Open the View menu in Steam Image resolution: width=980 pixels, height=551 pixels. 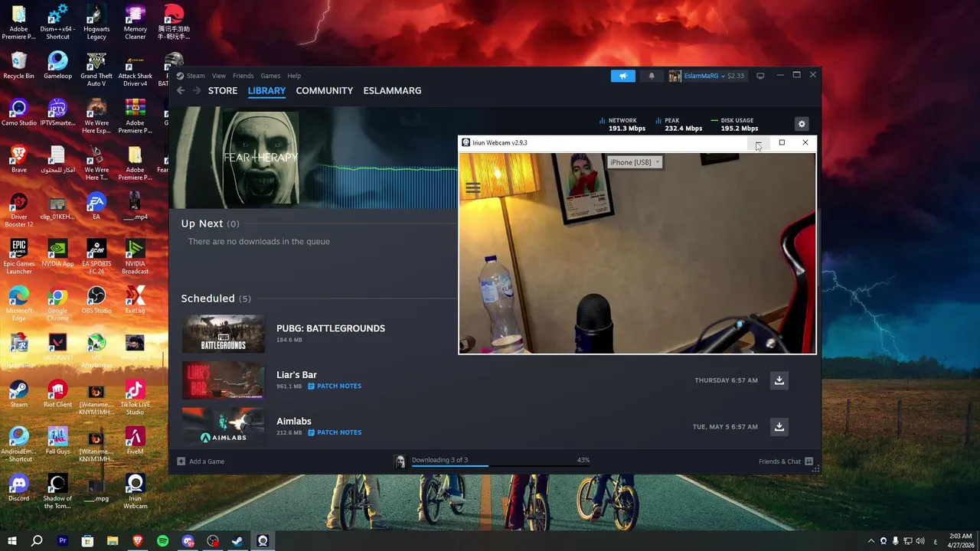(x=219, y=76)
